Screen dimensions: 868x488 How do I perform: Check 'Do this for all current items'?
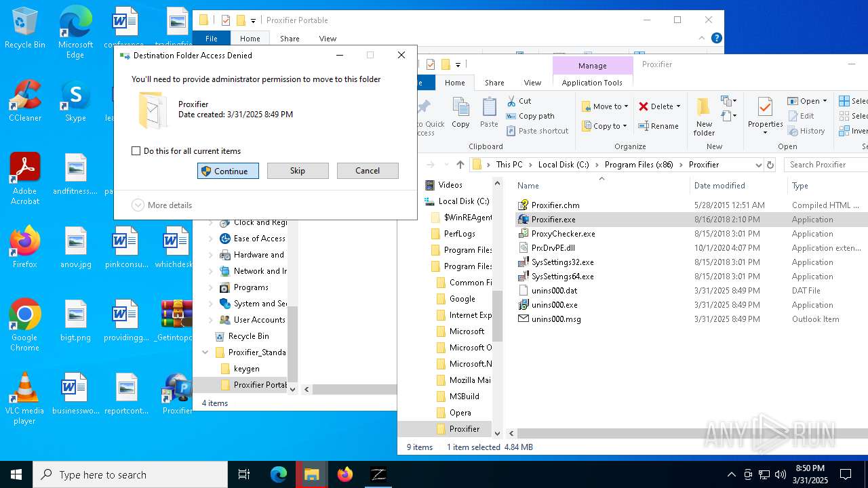136,151
